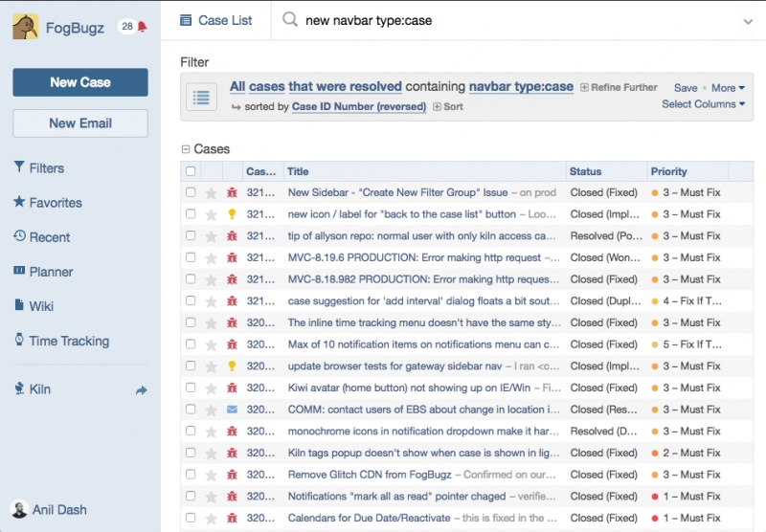Image resolution: width=766 pixels, height=532 pixels.
Task: Click bug icon on inline time tracking menu row
Action: coord(232,322)
